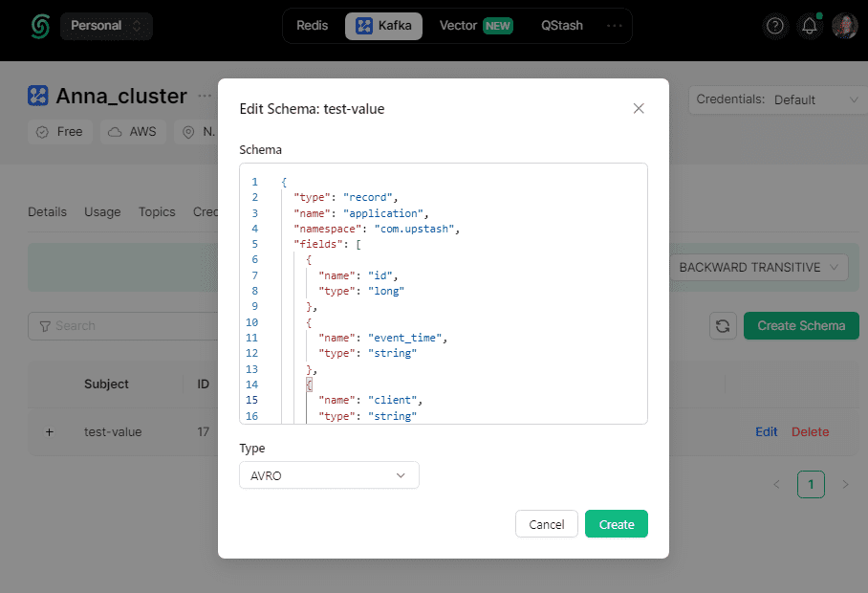The height and width of the screenshot is (593, 868).
Task: Click the AWS provider badge
Action: tap(133, 132)
